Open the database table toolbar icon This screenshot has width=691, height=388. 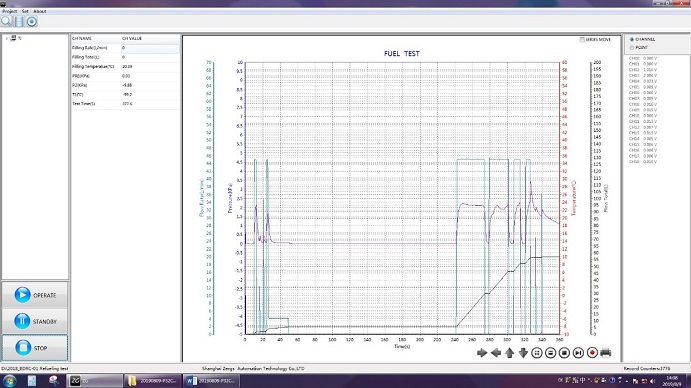coord(19,21)
